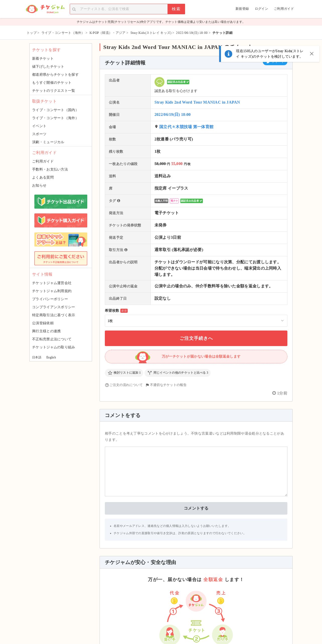Viewport: 322px width, 644px height.
Task: Click the seller avatar icon
Action: tap(159, 82)
